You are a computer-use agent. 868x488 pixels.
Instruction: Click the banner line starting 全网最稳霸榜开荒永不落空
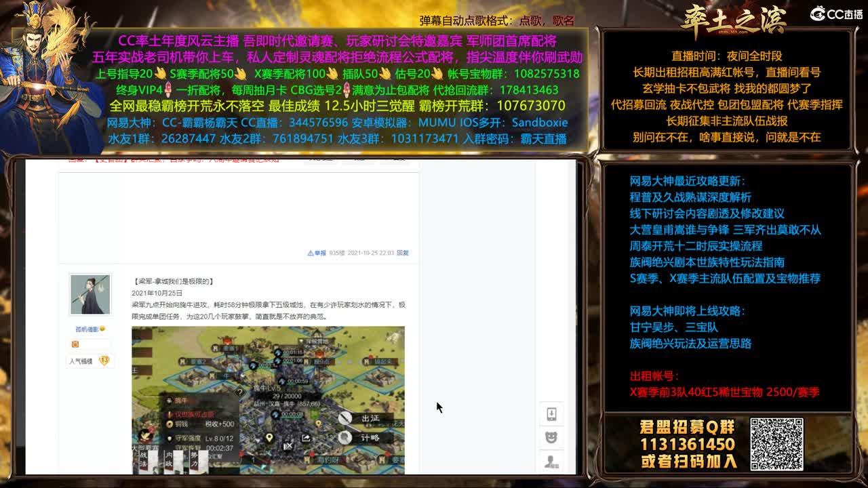click(x=337, y=106)
